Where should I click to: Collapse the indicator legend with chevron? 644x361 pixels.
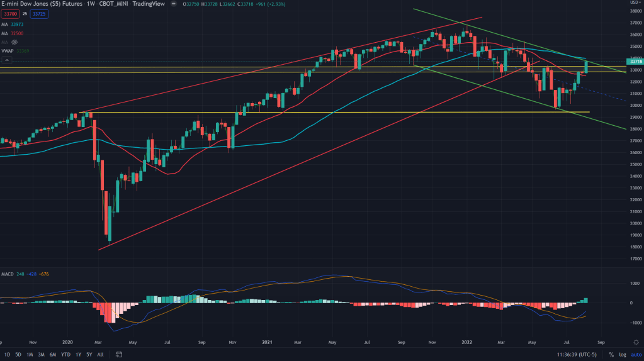(x=7, y=60)
